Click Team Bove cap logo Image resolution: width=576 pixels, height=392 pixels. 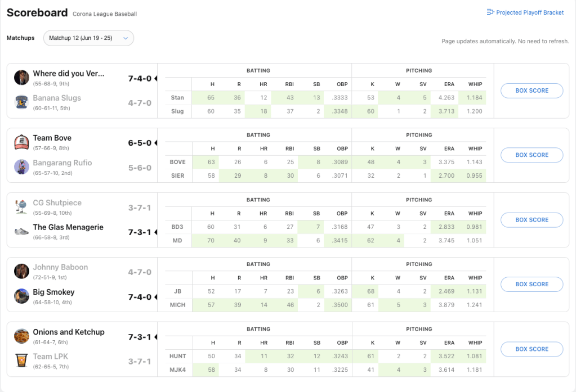[x=21, y=142]
